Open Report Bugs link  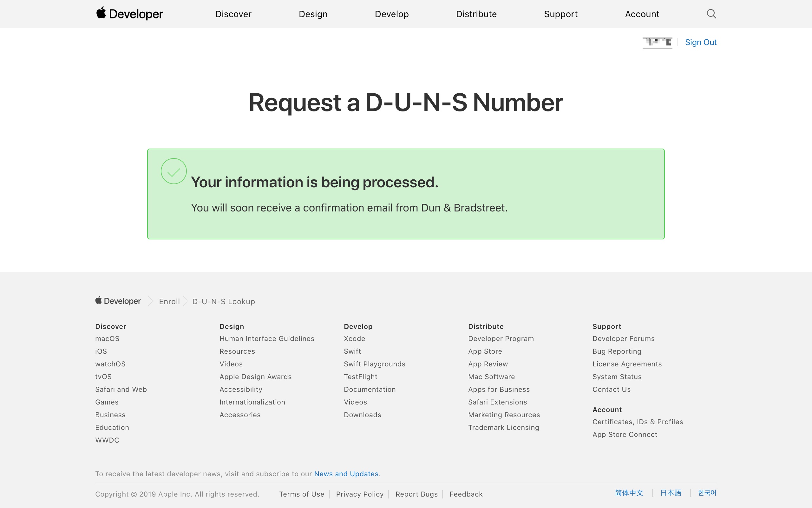(416, 494)
